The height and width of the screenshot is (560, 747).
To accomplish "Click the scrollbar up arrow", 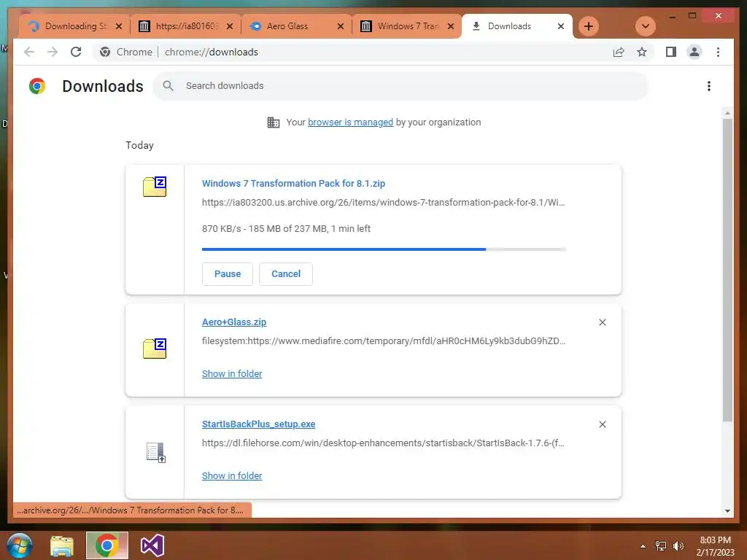I will [727, 113].
